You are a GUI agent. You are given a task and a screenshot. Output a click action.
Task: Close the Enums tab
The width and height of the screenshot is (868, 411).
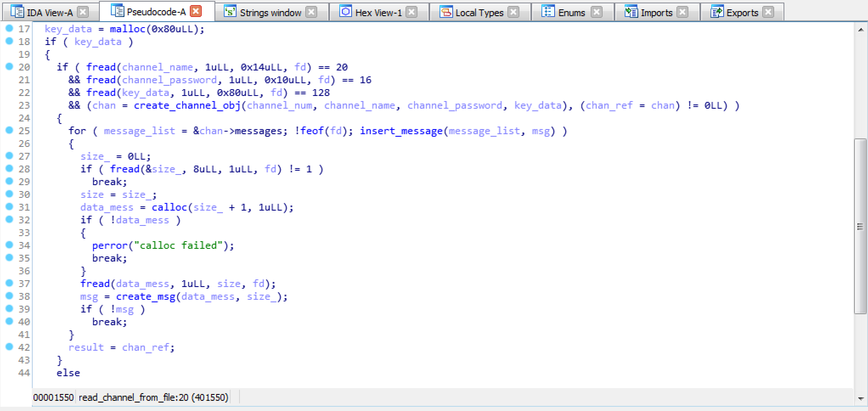(x=597, y=12)
